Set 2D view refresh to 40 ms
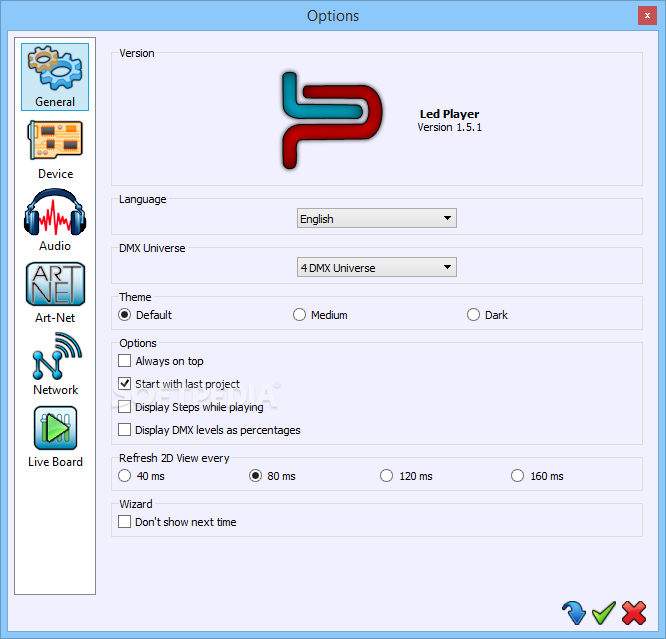Screen dimensions: 666x639 [x=124, y=475]
